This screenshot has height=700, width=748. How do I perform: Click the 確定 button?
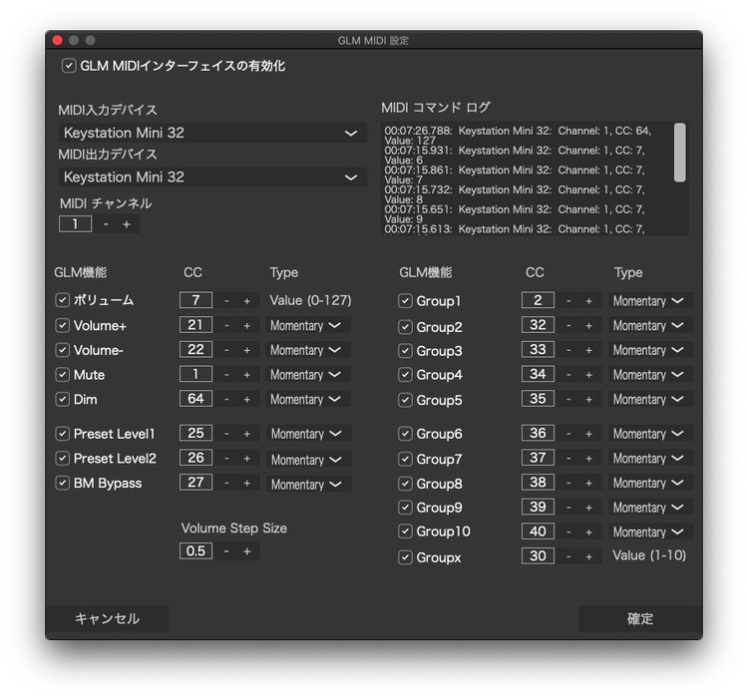tap(639, 619)
